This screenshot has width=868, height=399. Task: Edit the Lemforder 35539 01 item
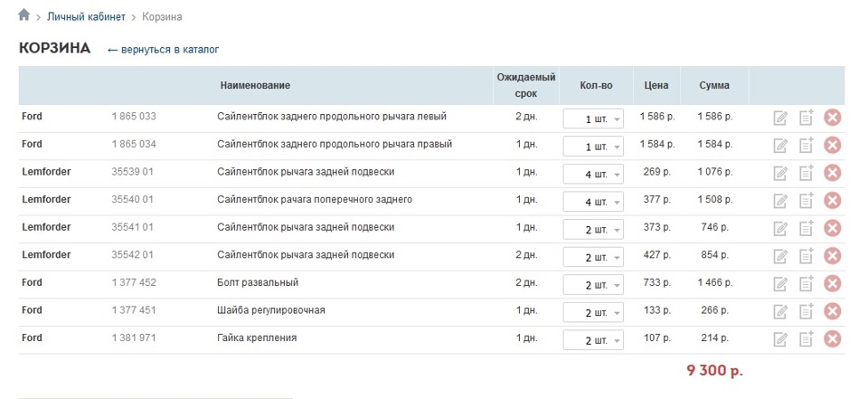click(x=780, y=173)
